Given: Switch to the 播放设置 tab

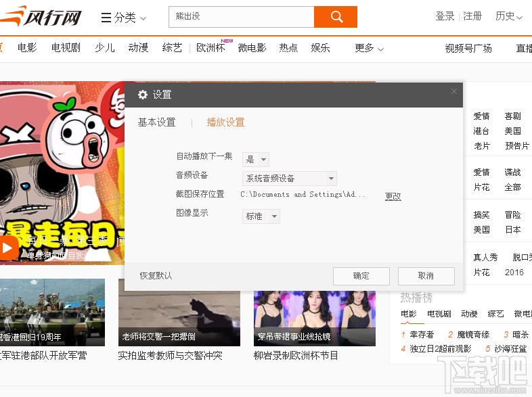Looking at the screenshot, I should coord(225,122).
